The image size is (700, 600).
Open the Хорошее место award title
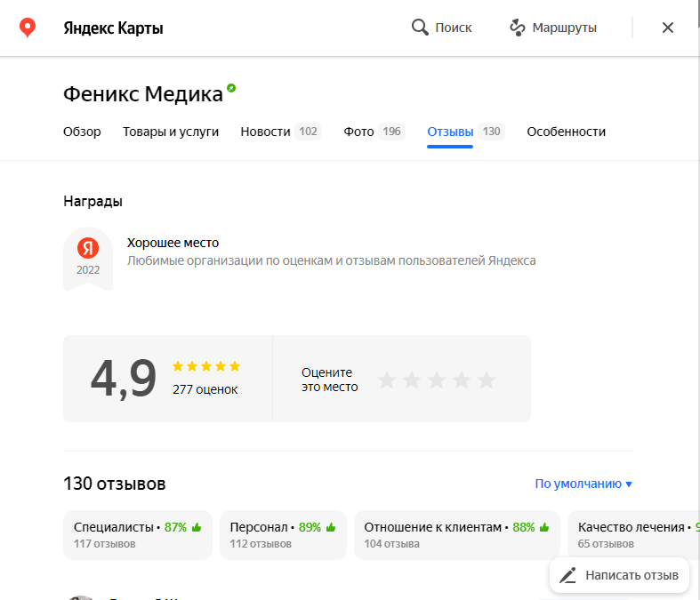[x=173, y=243]
